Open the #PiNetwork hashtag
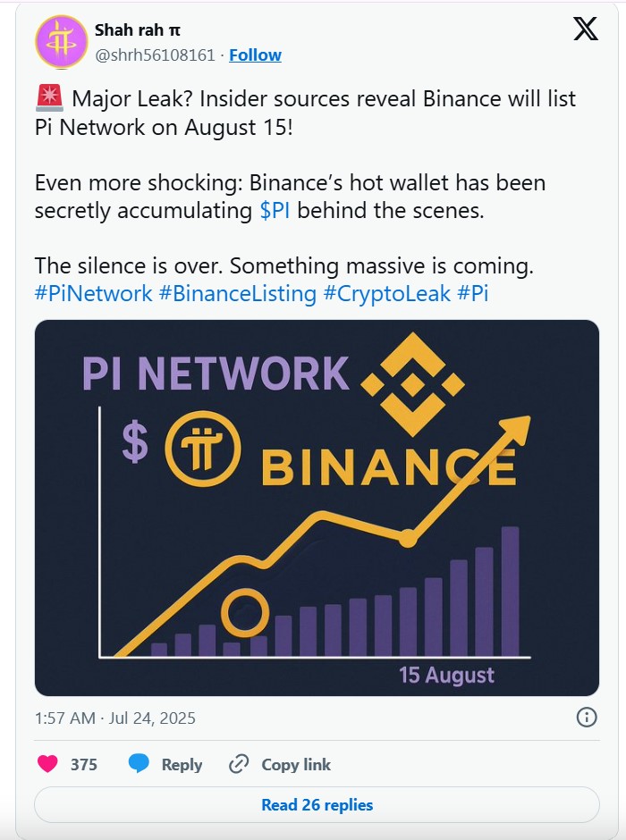Screen dimensions: 626x840 tap(94, 293)
